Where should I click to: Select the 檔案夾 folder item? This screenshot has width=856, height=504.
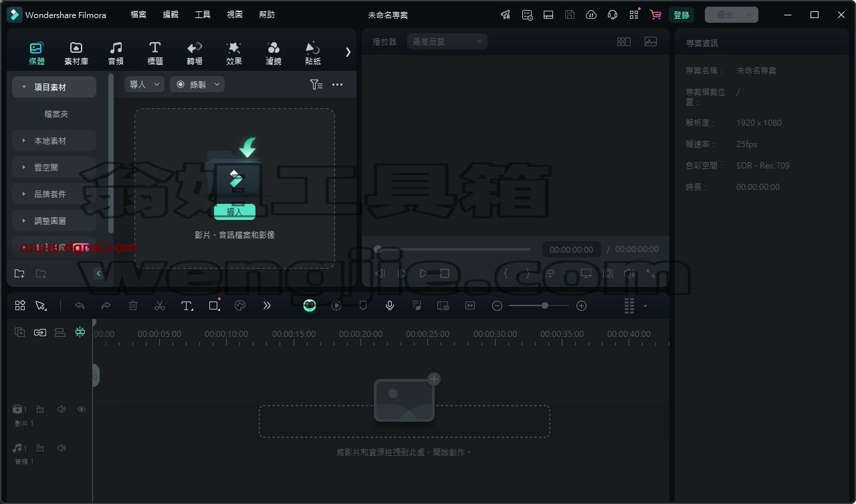[56, 114]
